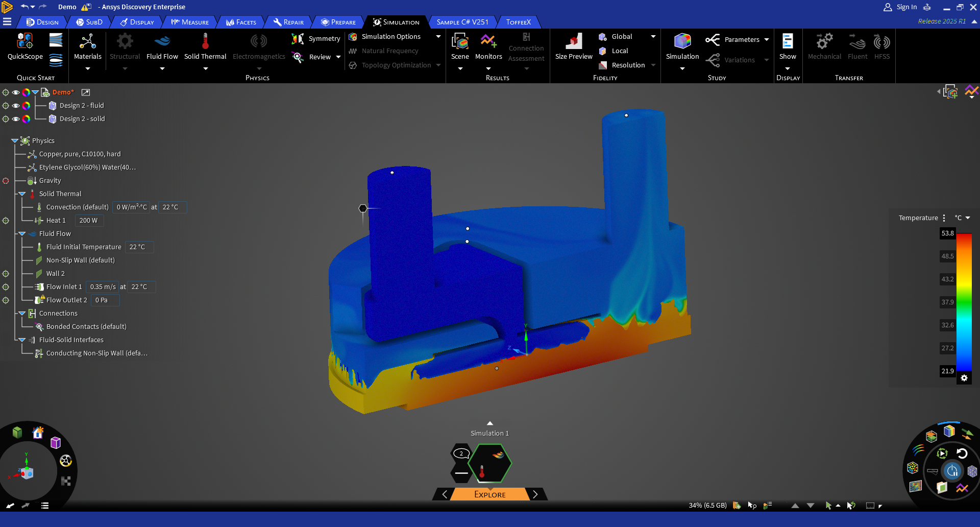Image resolution: width=980 pixels, height=527 pixels.
Task: Switch to the Repair ribbon tab
Action: point(288,22)
